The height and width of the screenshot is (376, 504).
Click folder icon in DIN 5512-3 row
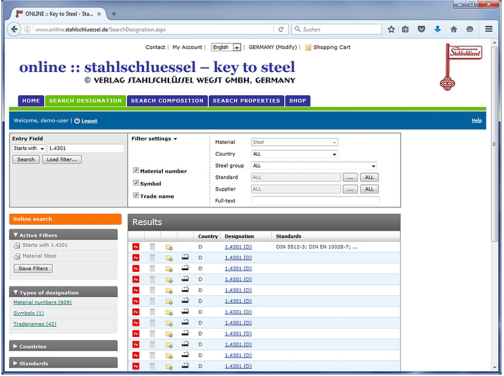169,247
